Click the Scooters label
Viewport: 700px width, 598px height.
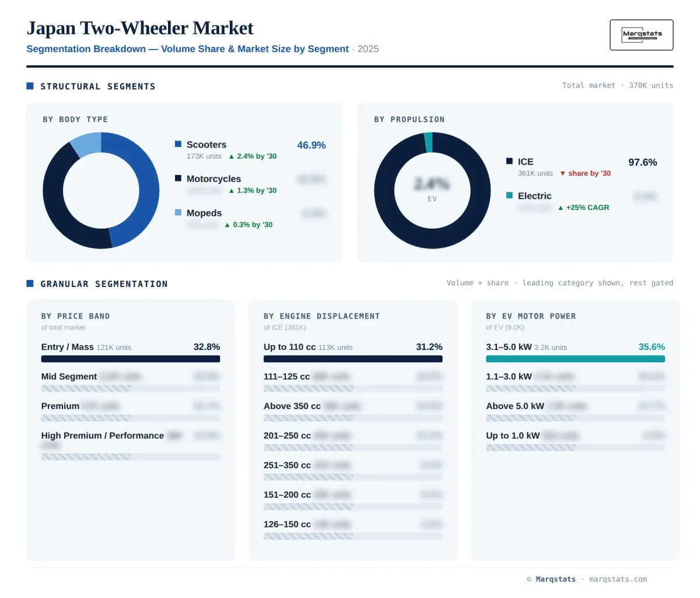pos(206,145)
